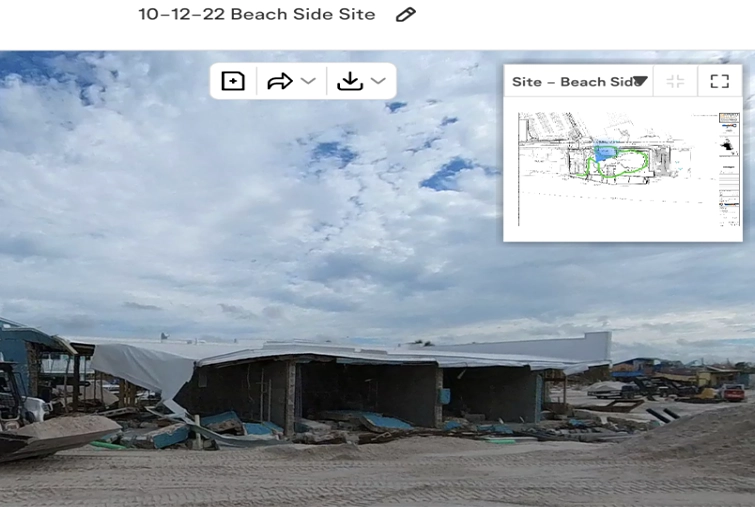Click the blue view cone on minimap

coord(605,153)
